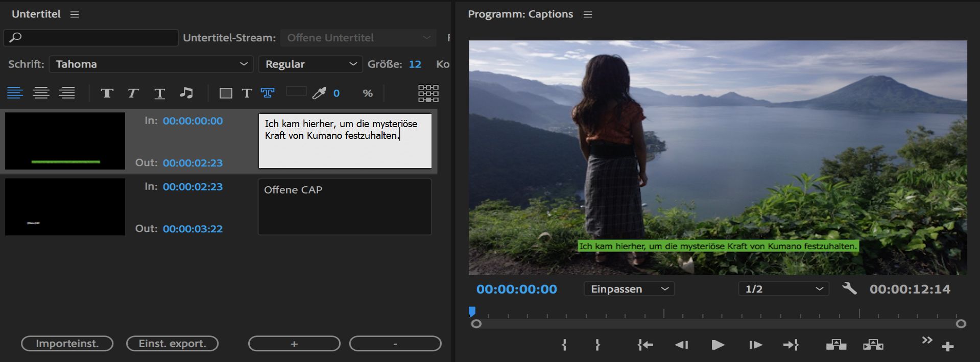This screenshot has width=980, height=362.
Task: Select the background color box icon
Action: (226, 93)
